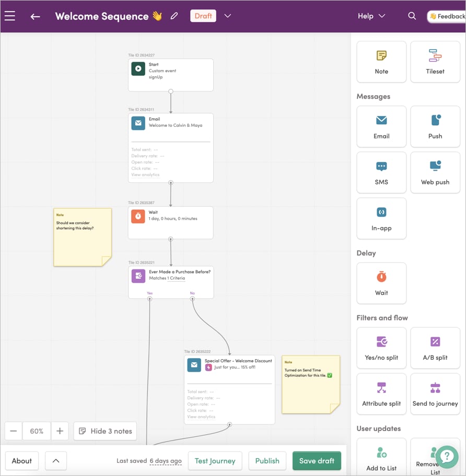
Task: Click the 60% zoom level field
Action: coord(37,431)
